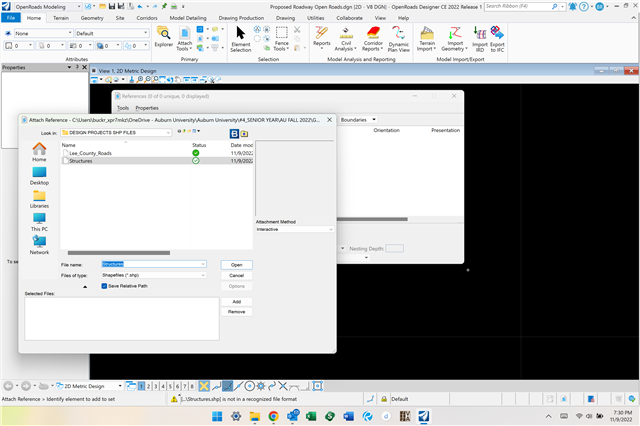The width and height of the screenshot is (640, 426).
Task: Select the Element Selection arrow tool
Action: (241, 36)
